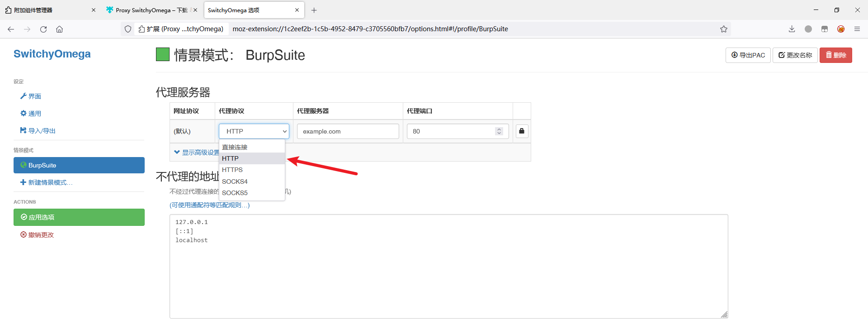Open the Firefox hamburger menu
The image size is (868, 320).
pos(857,29)
